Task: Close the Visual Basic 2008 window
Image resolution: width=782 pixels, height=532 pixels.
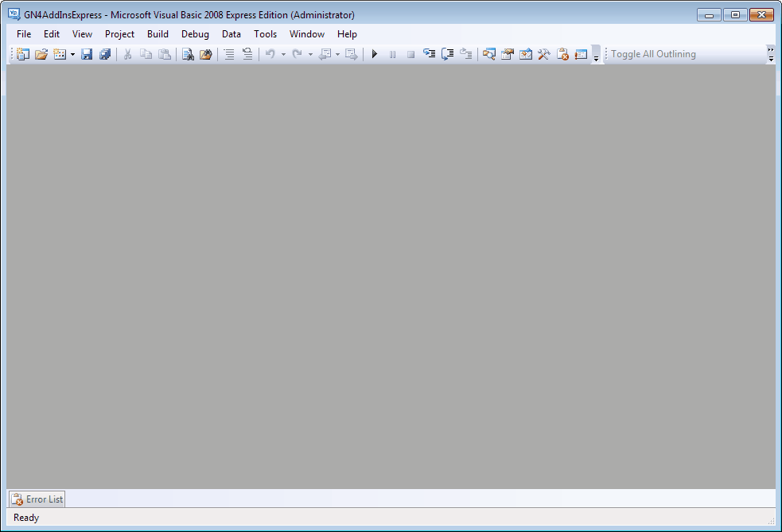Action: (761, 15)
